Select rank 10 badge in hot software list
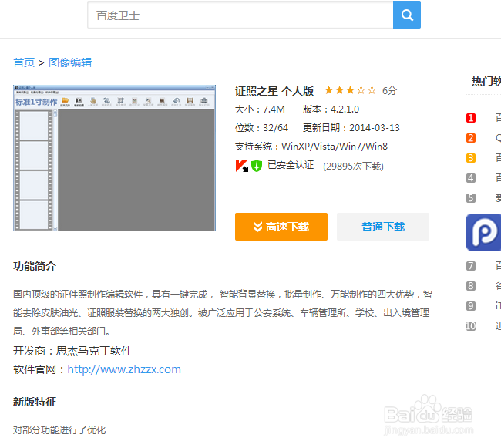The height and width of the screenshot is (448, 501). click(x=471, y=326)
